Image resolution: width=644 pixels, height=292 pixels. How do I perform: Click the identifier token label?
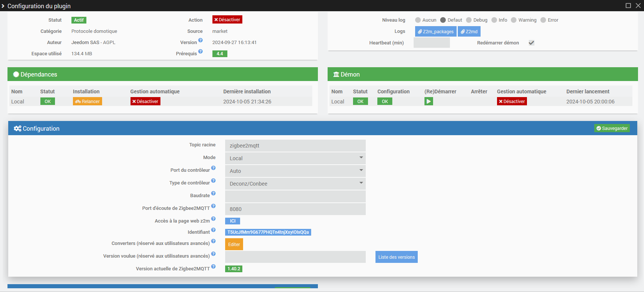click(268, 232)
